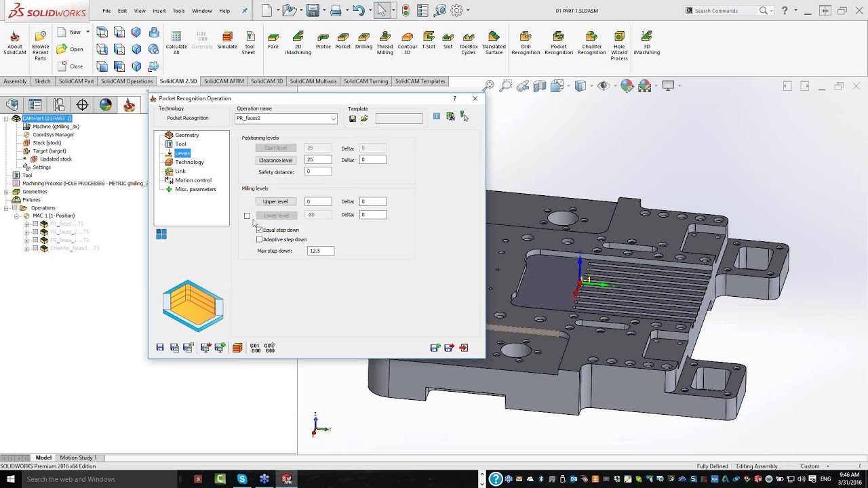Screen dimensions: 868x488
Task: Click Pocket Recognition in ribbon
Action: (x=559, y=43)
